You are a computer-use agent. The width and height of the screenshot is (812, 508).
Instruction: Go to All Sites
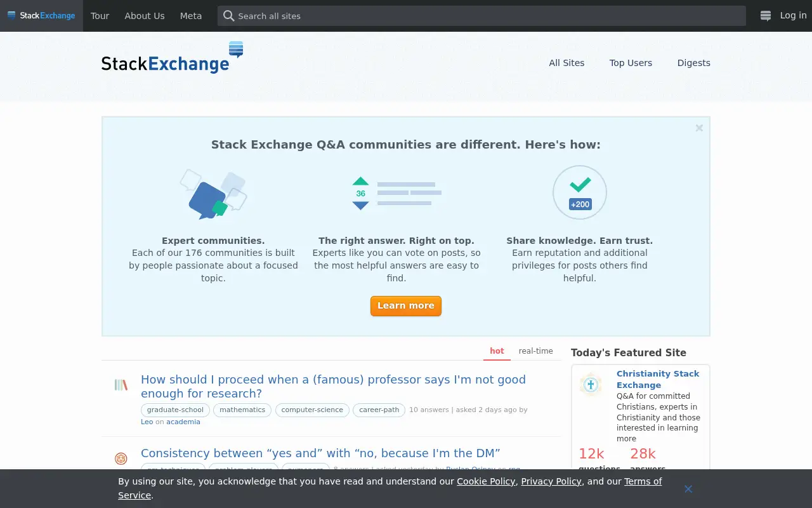point(566,63)
